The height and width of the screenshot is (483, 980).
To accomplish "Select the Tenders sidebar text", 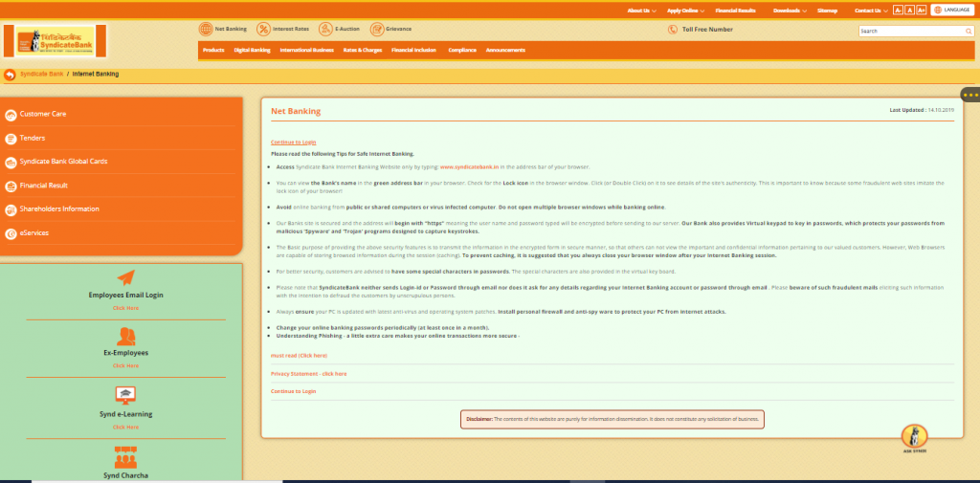I will click(x=33, y=138).
